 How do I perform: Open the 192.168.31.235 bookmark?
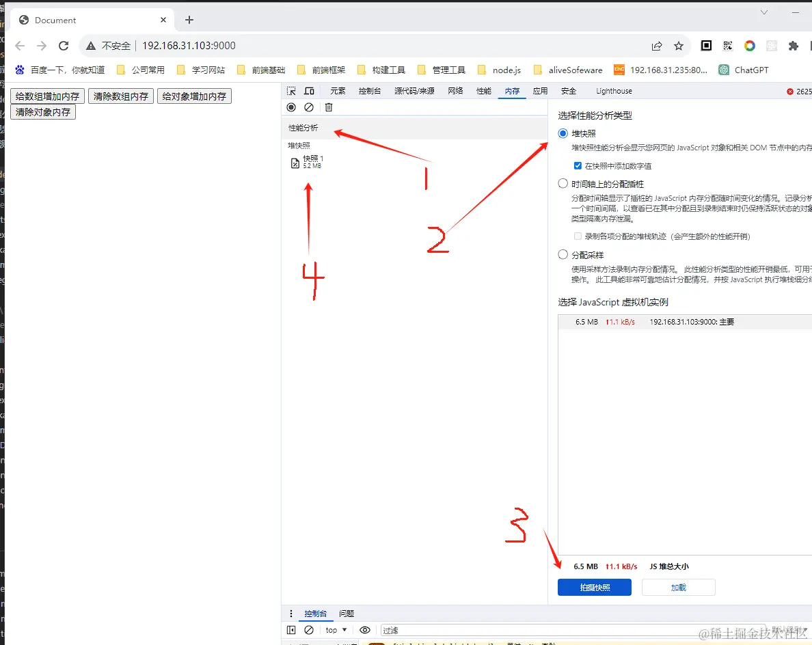coord(660,70)
